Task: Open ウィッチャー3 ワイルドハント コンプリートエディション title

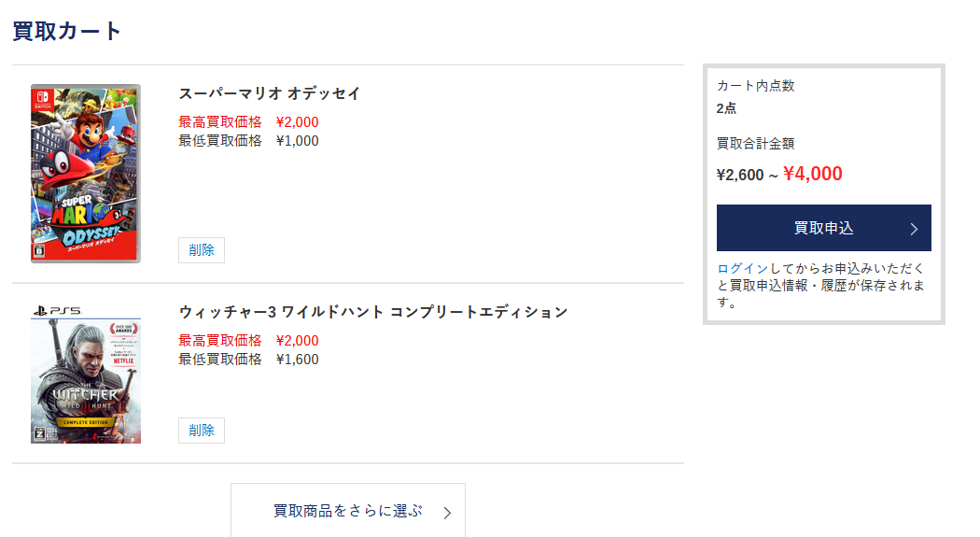Action: pyautogui.click(x=372, y=311)
